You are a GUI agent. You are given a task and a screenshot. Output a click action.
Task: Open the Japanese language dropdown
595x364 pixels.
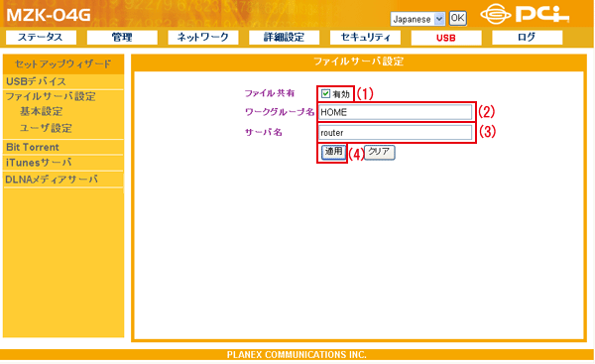[x=417, y=19]
